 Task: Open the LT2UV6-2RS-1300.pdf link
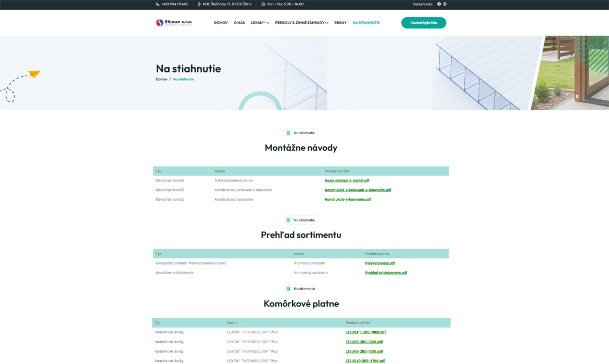coord(364,342)
